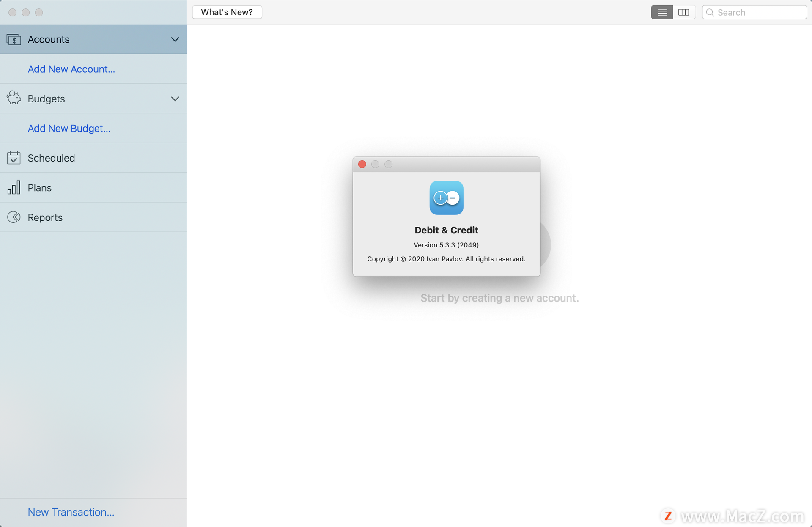The width and height of the screenshot is (812, 527).
Task: Switch to column view layout
Action: 684,12
